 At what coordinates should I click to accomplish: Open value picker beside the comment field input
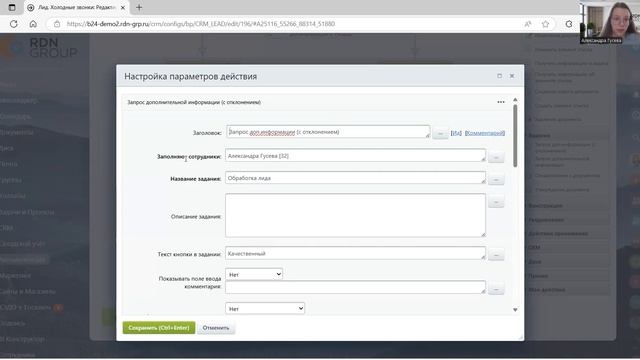(496, 289)
